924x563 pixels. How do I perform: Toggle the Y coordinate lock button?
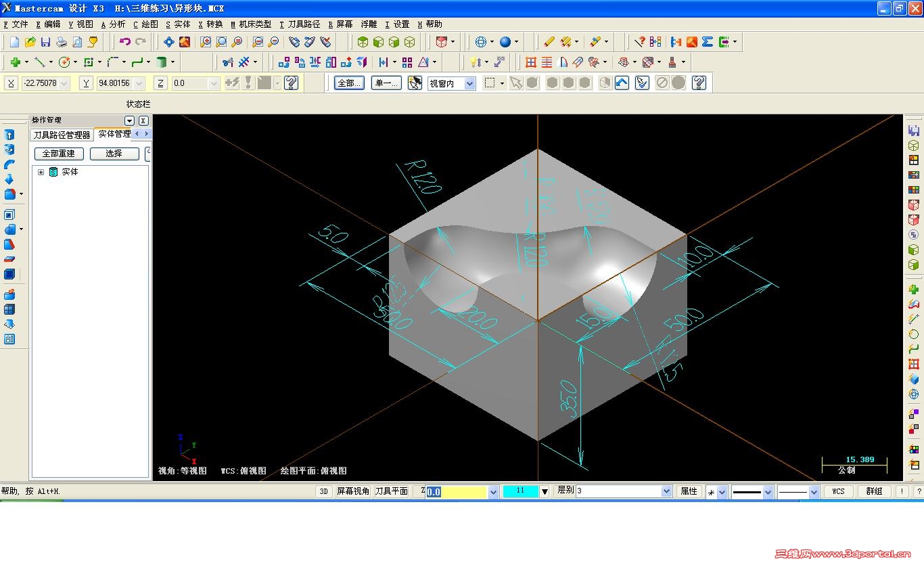click(x=86, y=83)
